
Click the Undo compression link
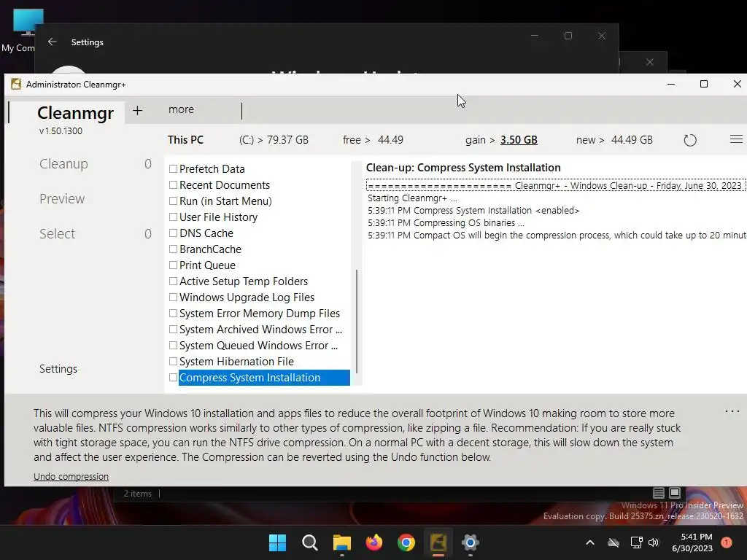71,477
